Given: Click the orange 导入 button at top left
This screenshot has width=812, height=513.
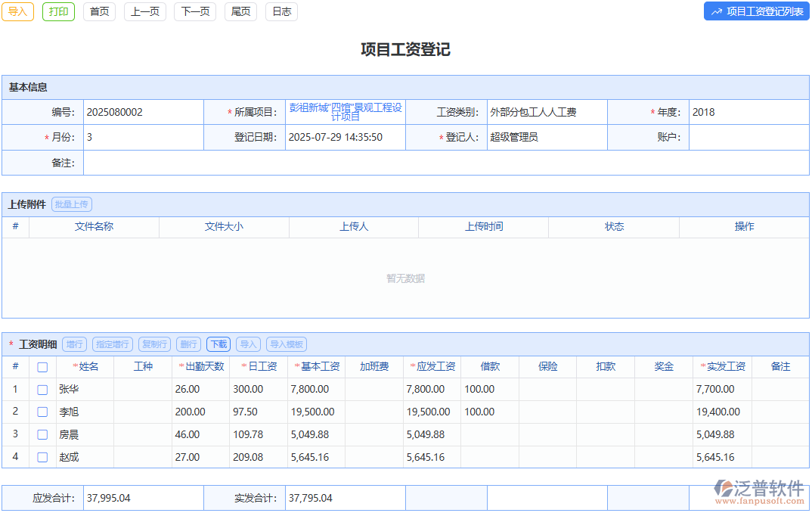Looking at the screenshot, I should point(17,11).
